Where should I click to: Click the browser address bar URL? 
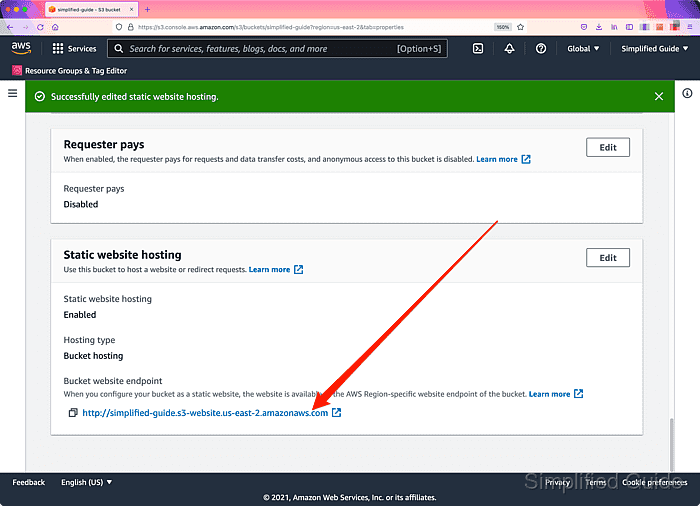[x=271, y=27]
